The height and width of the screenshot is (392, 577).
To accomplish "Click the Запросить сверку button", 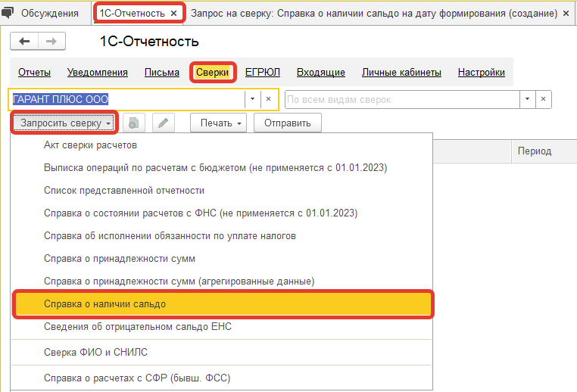I will click(x=65, y=123).
